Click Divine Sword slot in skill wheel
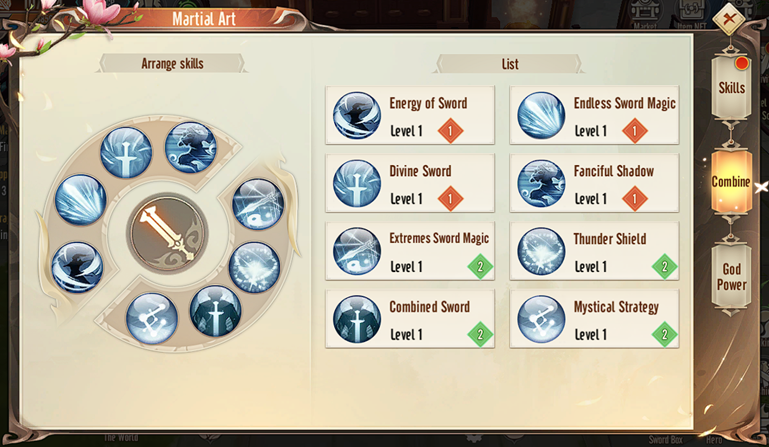 pos(126,152)
